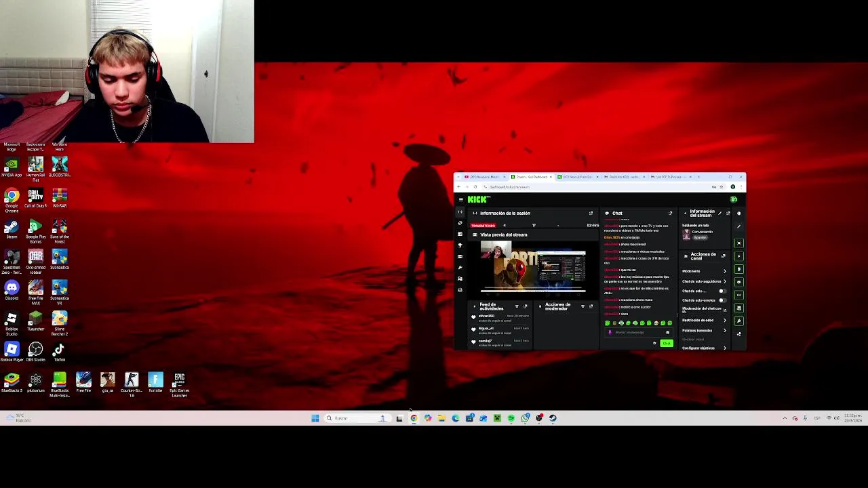Click the Spanish language tag

[701, 238]
